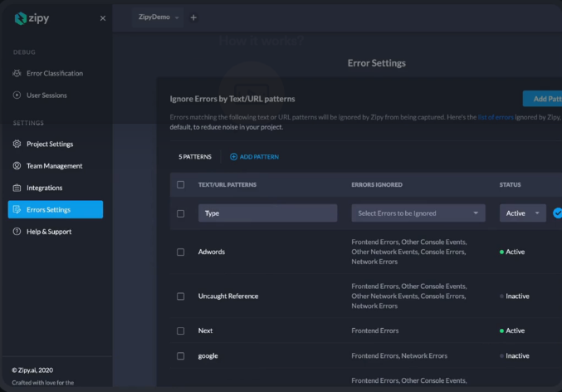Click the Zipy logo icon
562x392 pixels.
point(19,17)
